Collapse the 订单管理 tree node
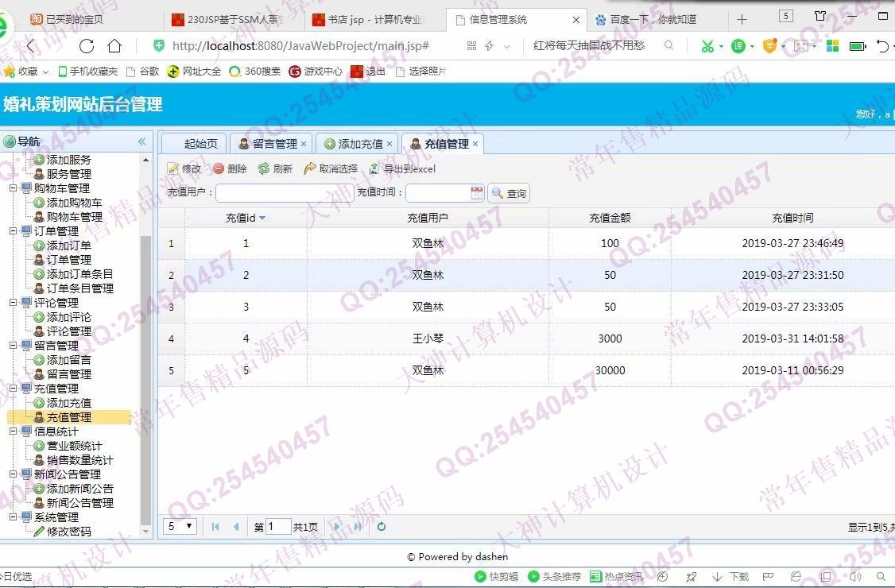This screenshot has height=588, width=895. (14, 231)
